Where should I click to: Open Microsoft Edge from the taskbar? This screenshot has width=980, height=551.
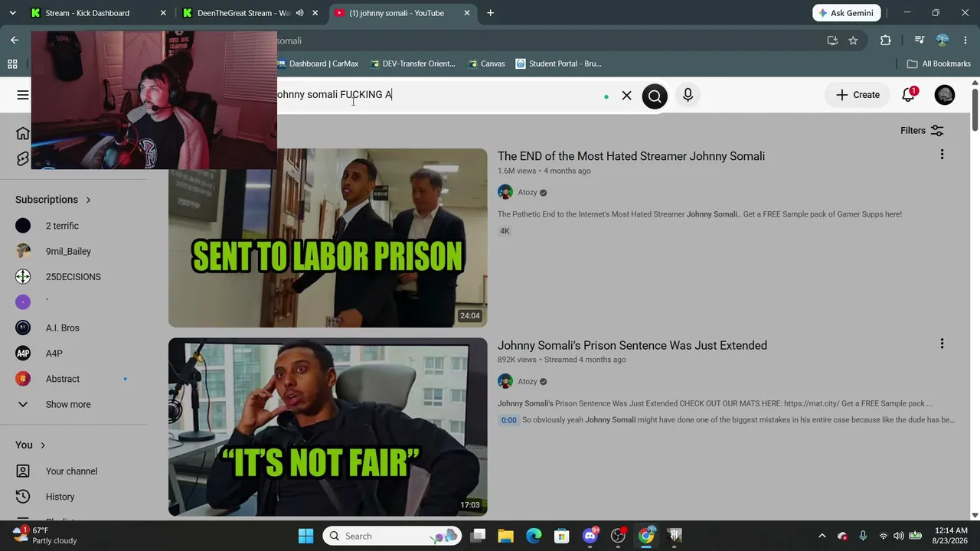tap(534, 536)
